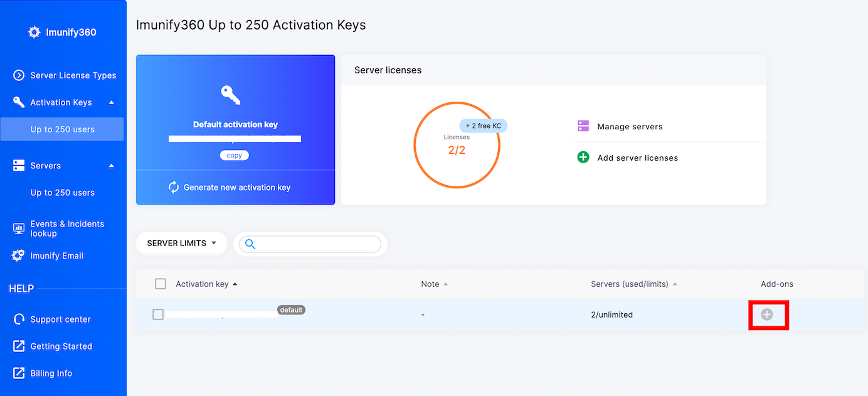
Task: Open the Events & Incidents lookup icon
Action: [x=17, y=228]
